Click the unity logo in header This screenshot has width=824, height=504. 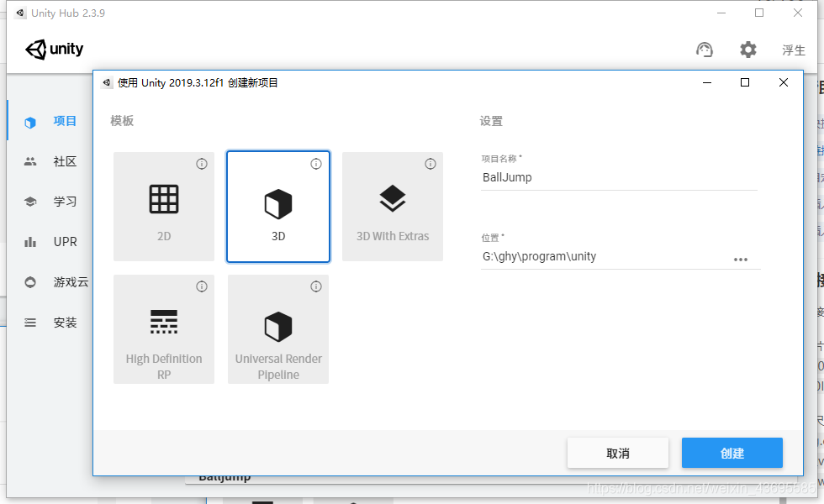tap(54, 50)
